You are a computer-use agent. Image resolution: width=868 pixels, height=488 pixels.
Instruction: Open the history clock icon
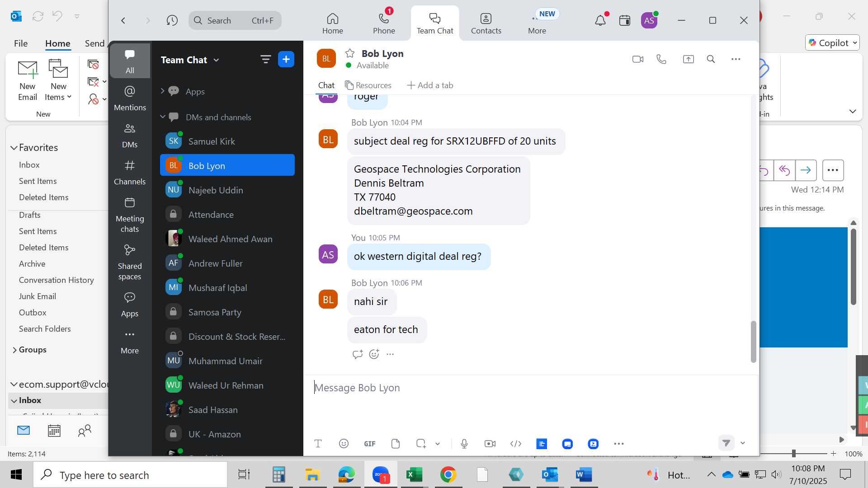(x=172, y=20)
